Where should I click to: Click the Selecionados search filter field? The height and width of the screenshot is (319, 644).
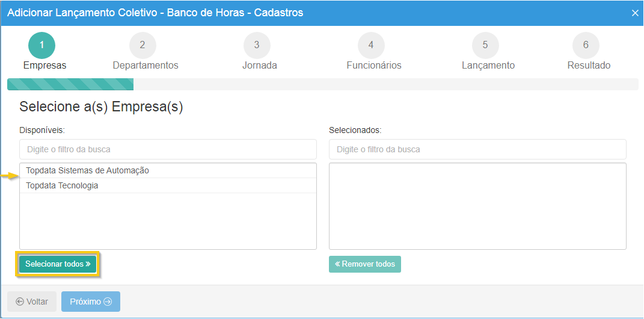coord(477,149)
